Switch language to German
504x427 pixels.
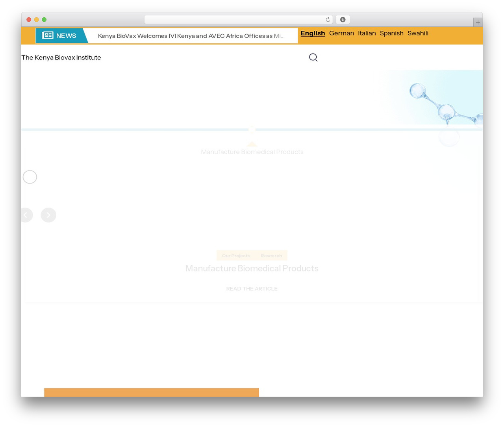[341, 33]
